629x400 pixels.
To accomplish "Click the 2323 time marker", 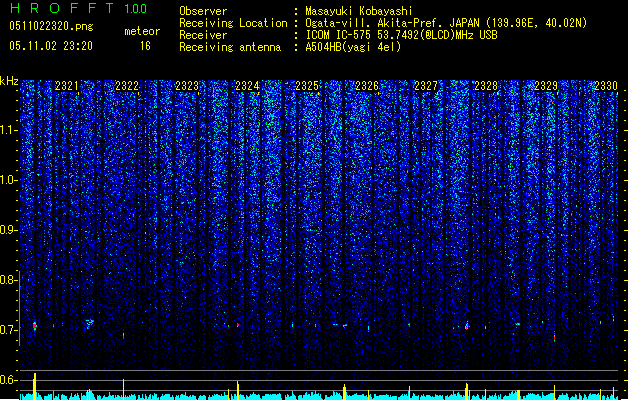I will click(x=187, y=86).
